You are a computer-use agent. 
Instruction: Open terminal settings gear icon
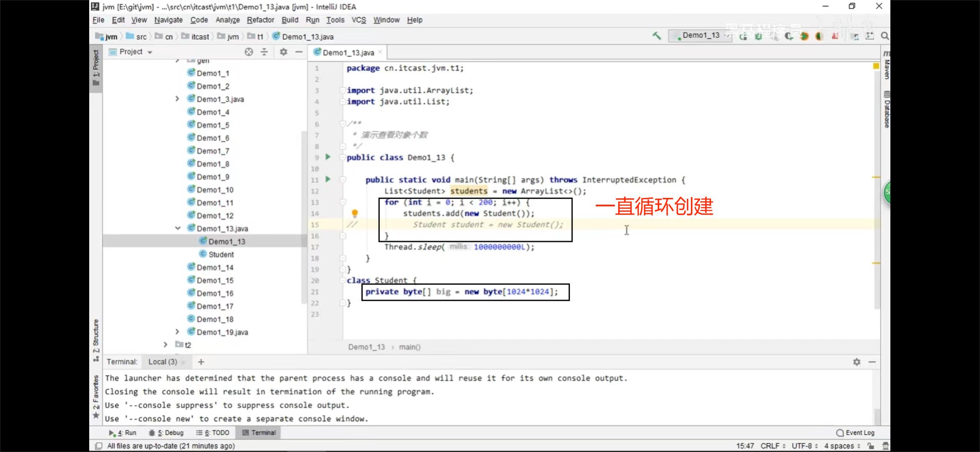pos(856,362)
